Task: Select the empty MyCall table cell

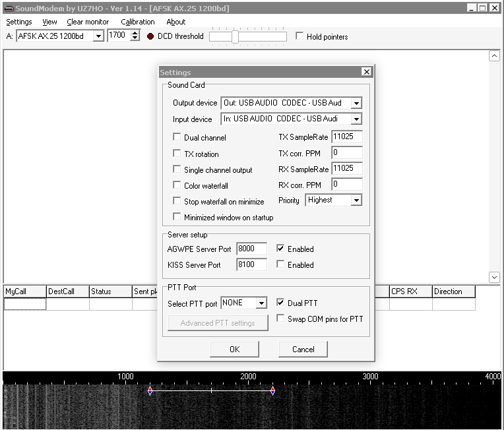Action: (x=25, y=304)
